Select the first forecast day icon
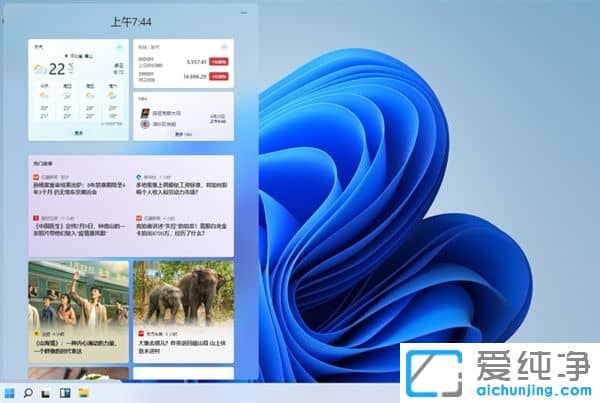Viewport: 600px width, 403px height. click(44, 95)
